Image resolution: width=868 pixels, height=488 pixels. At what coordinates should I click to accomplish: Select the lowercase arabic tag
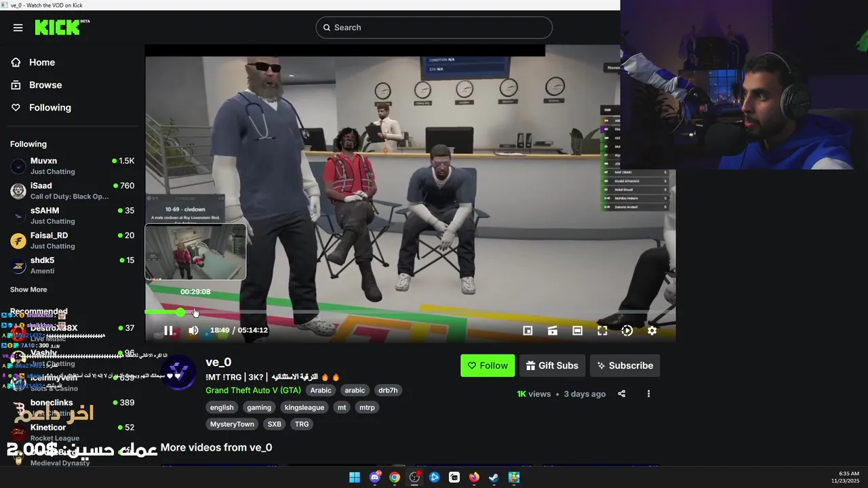click(x=355, y=390)
